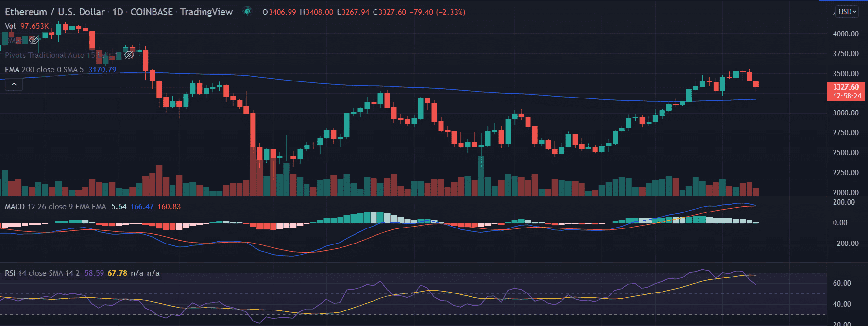Click the green market status indicator dot
Viewport: 868px width, 326px height.
(x=248, y=12)
